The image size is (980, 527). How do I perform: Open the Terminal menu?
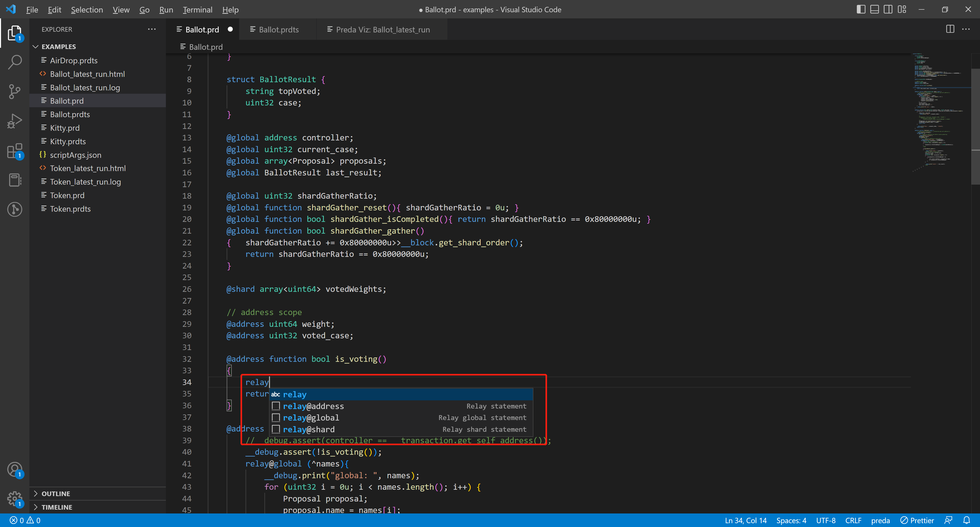(x=198, y=9)
